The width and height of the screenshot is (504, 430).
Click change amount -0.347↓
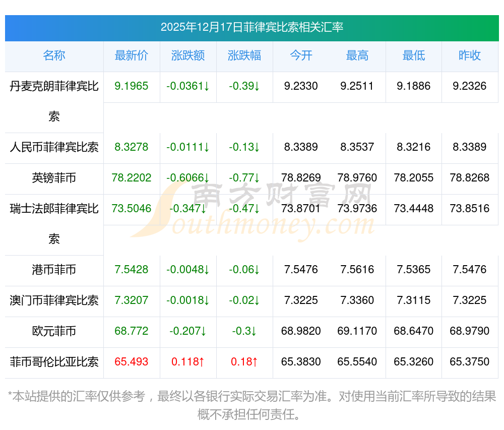click(x=188, y=209)
